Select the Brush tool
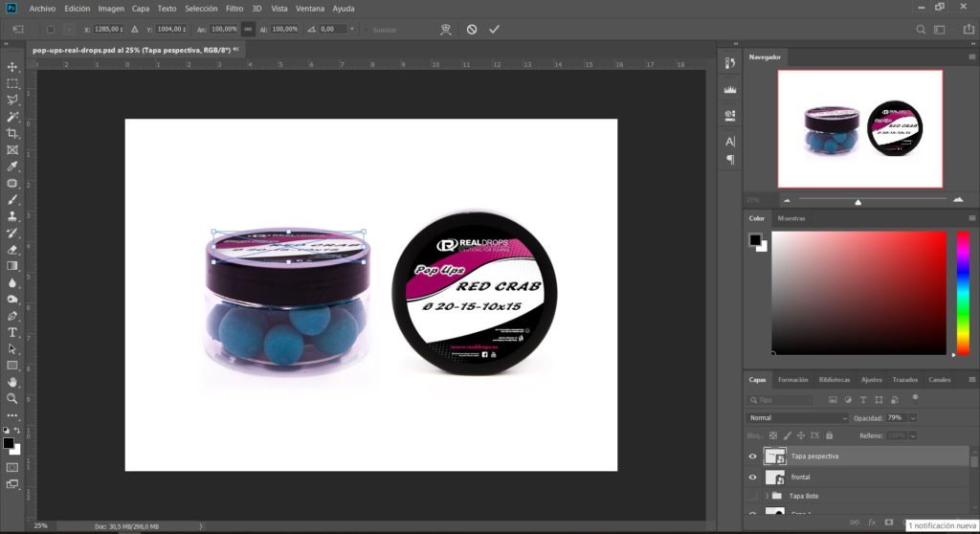Screen dimensions: 980x534 click(x=11, y=199)
